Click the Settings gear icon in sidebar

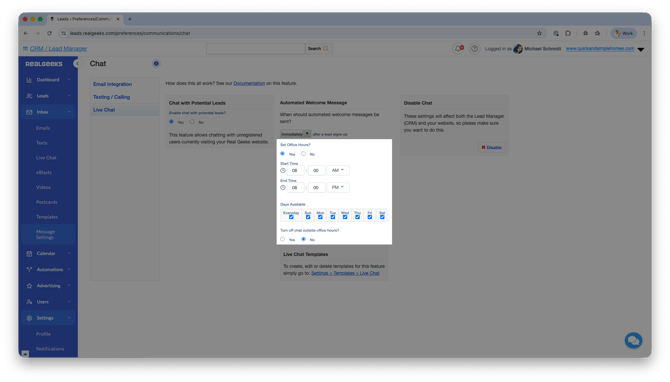[29, 318]
